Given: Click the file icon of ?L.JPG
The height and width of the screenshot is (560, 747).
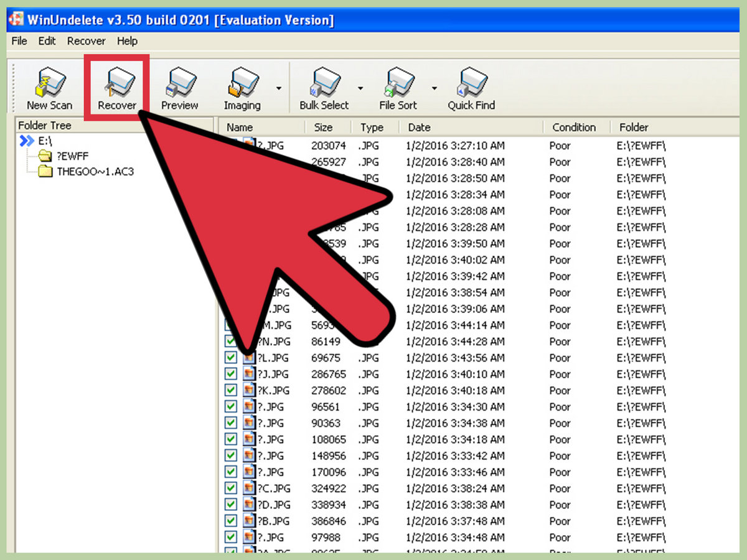Looking at the screenshot, I should [x=249, y=358].
